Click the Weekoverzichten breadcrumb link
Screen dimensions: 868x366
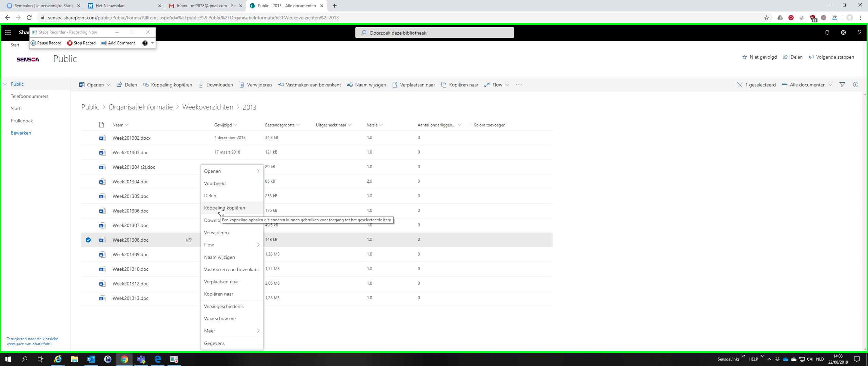pyautogui.click(x=208, y=107)
